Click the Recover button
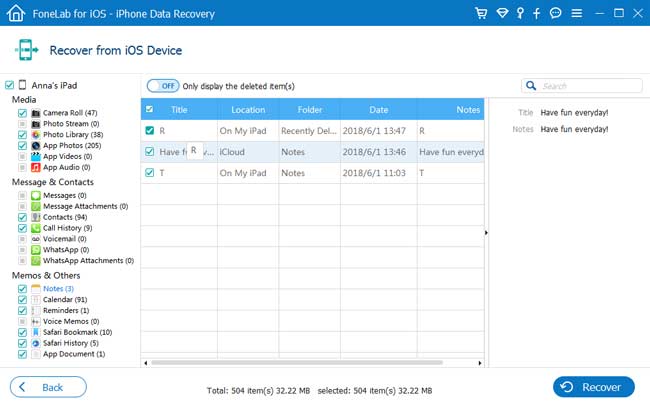This screenshot has height=406, width=650. click(x=594, y=387)
